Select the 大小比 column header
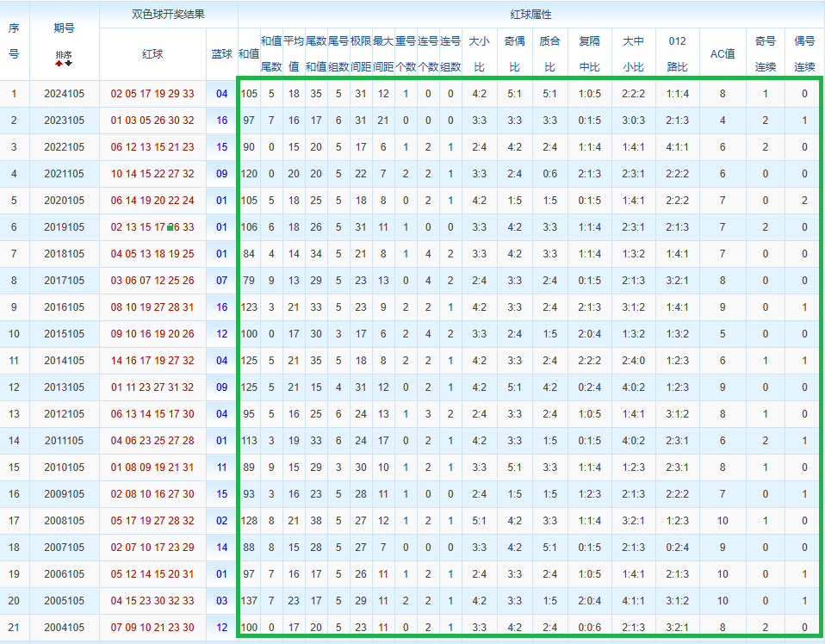Screen dimensions: 825x644 (479, 53)
